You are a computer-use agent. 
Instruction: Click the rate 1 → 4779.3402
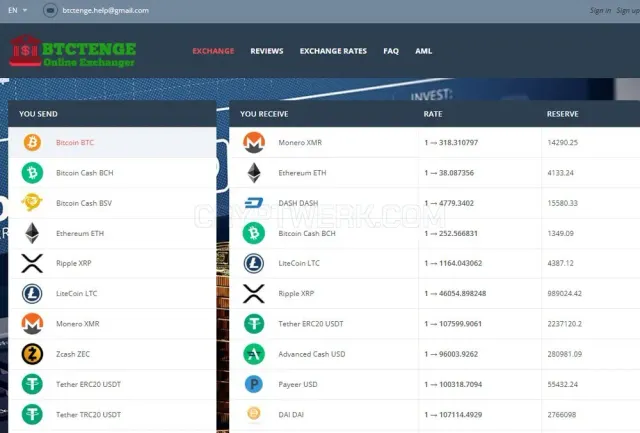tap(449, 203)
